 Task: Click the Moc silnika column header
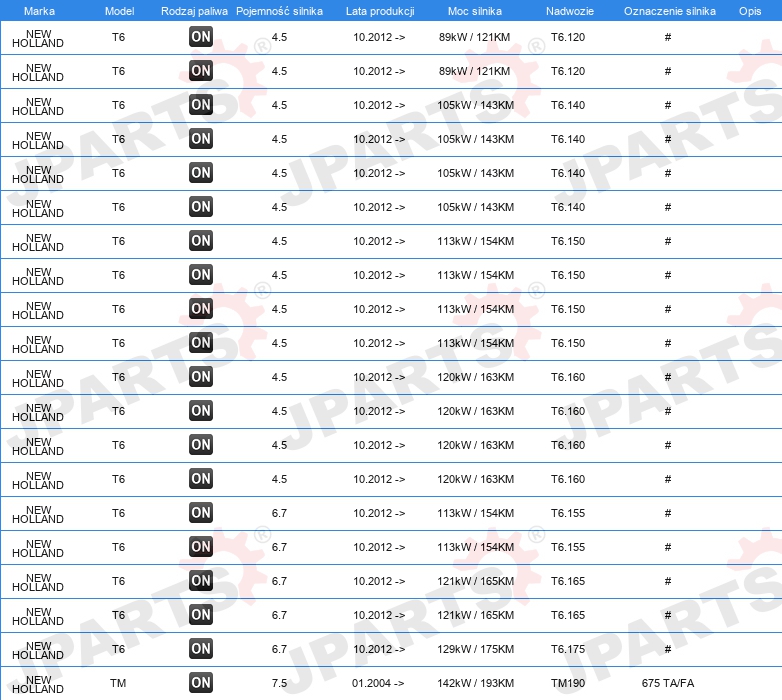coord(475,11)
